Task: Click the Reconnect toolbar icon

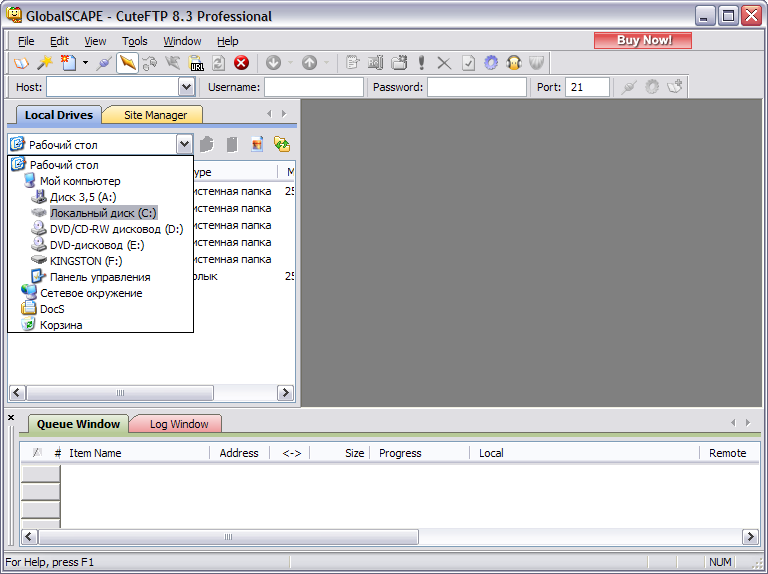Action: (x=150, y=63)
